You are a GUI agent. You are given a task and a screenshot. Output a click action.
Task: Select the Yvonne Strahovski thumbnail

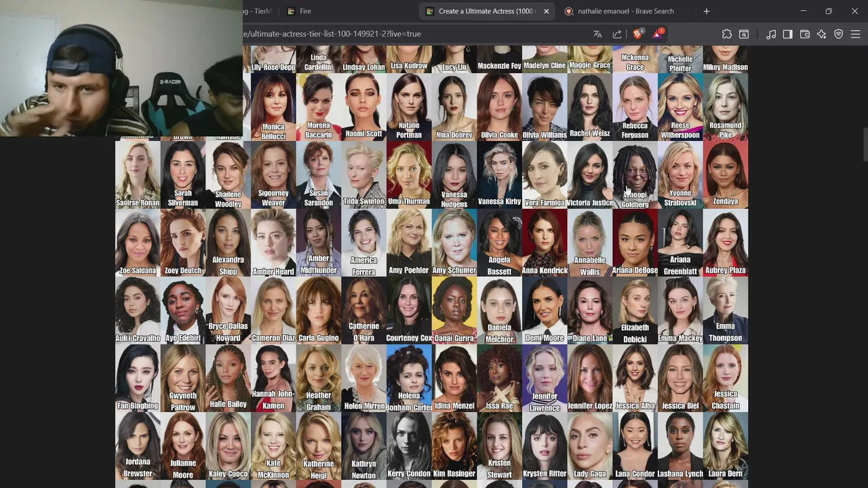coord(680,174)
